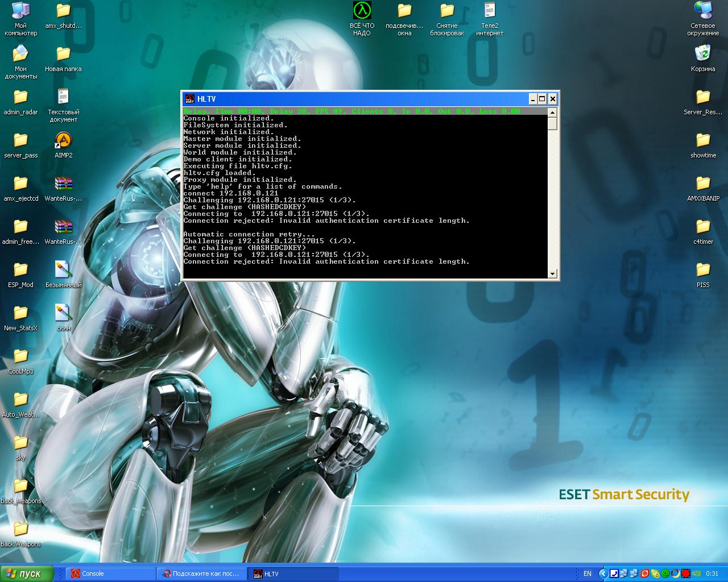The image size is (728, 582).
Task: Click the Пуск start button
Action: click(x=27, y=573)
